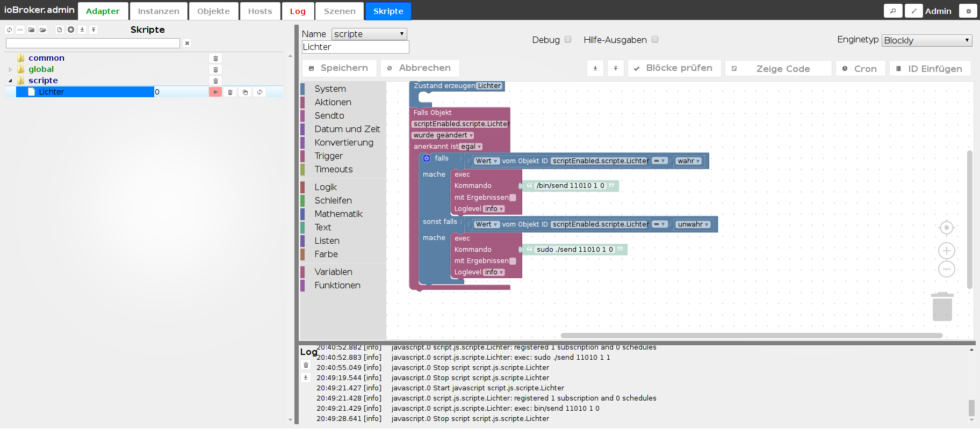Clear the script filter field
This screenshot has width=980, height=429.
coord(187,43)
